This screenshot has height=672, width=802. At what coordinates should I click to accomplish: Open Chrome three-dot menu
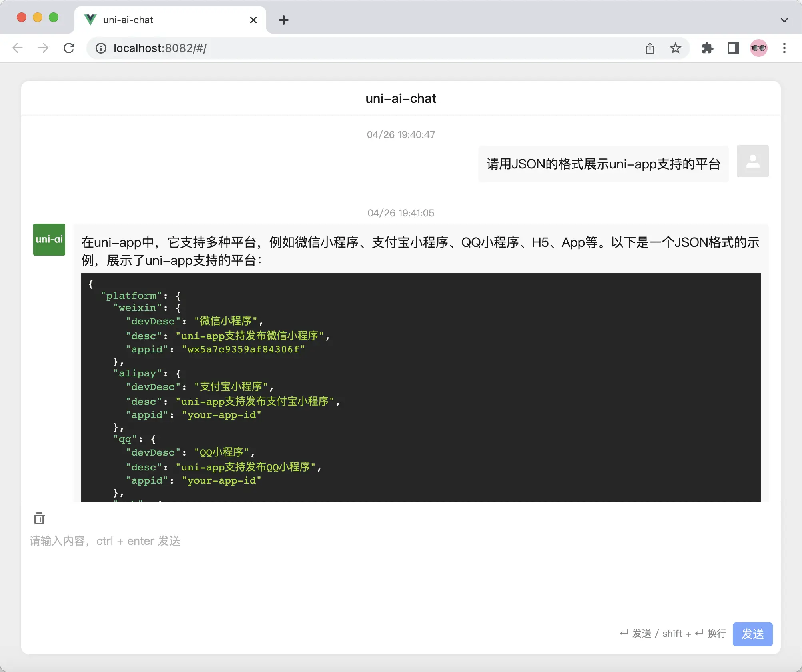coord(784,48)
